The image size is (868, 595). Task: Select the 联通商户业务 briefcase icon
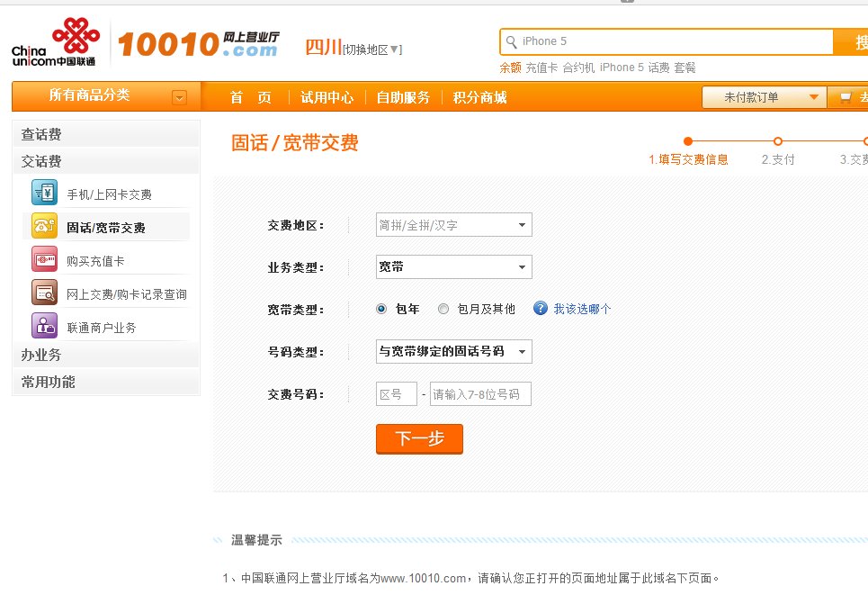click(x=42, y=327)
